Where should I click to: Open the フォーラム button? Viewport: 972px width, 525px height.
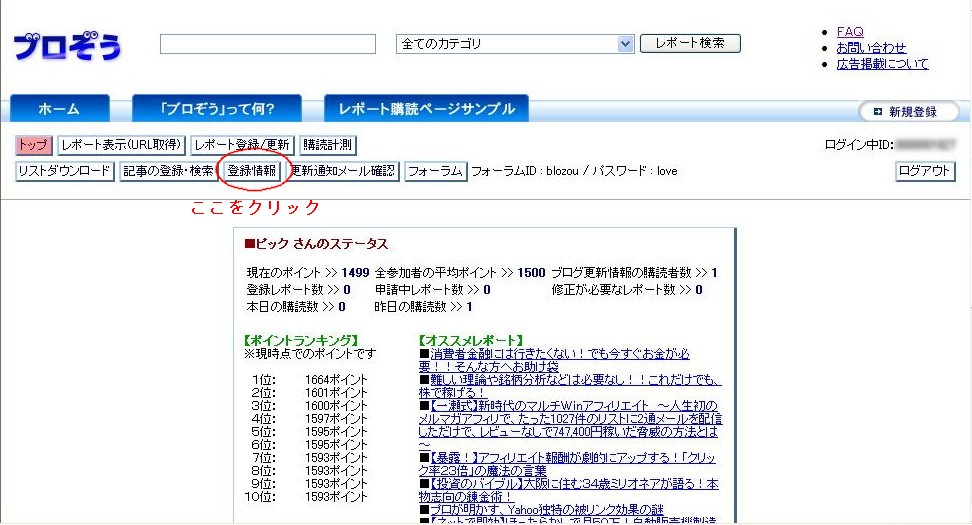[435, 171]
